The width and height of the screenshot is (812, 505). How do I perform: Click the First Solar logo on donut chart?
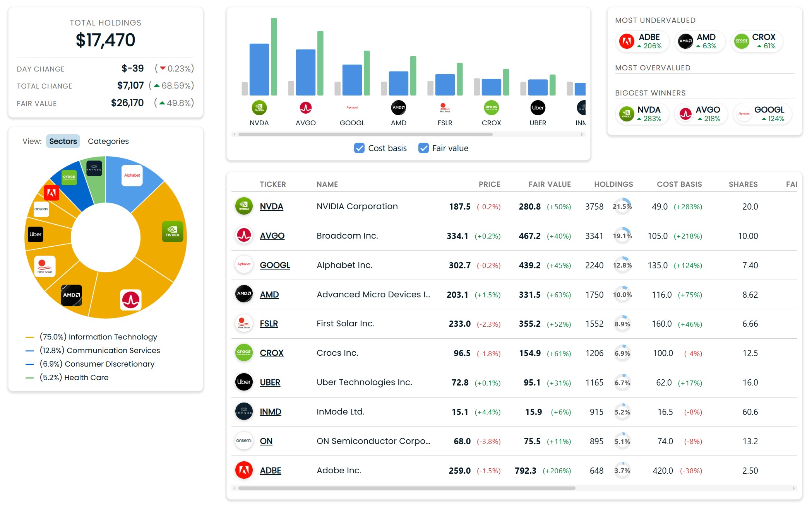45,266
